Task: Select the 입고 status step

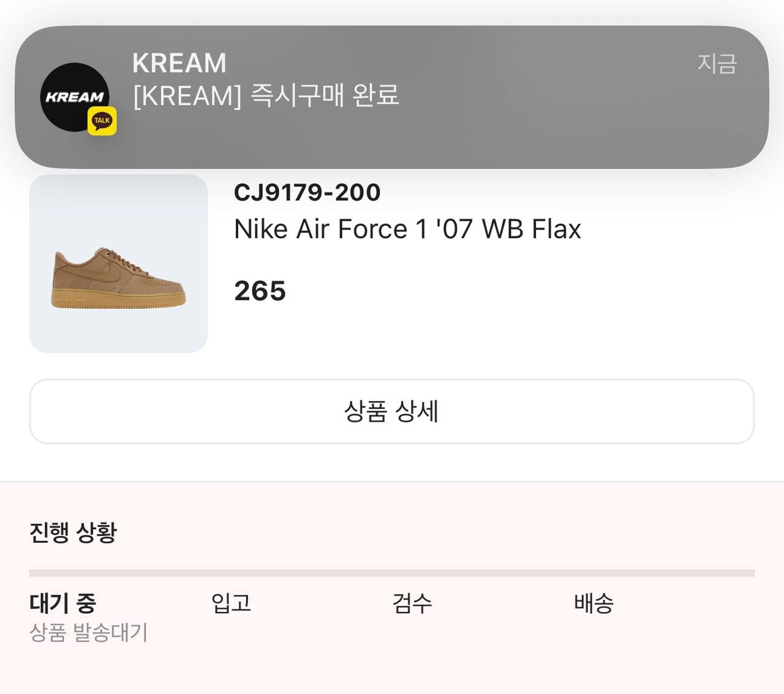Action: pos(231,603)
